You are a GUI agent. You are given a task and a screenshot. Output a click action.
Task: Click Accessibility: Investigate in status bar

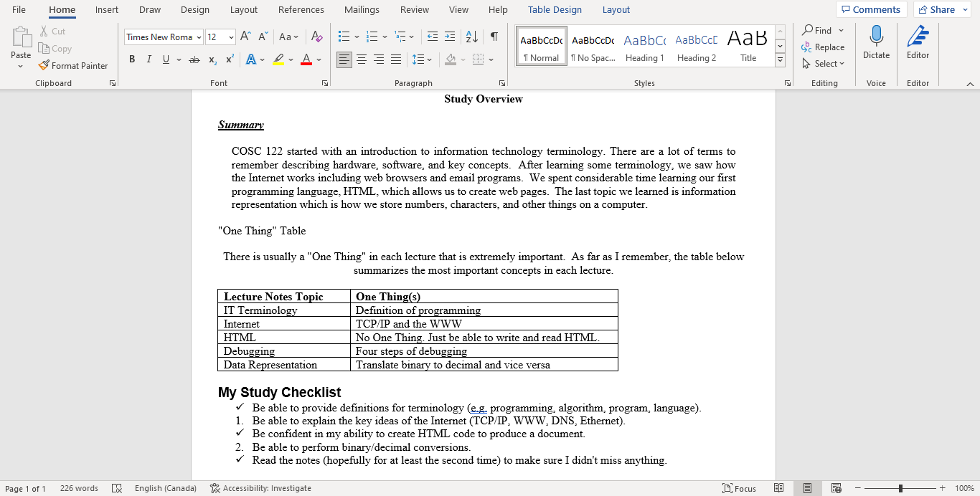pyautogui.click(x=260, y=488)
